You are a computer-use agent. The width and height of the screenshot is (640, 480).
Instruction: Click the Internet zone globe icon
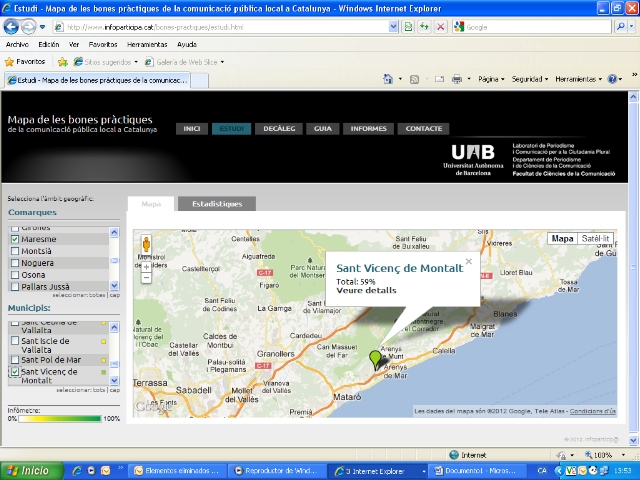(453, 455)
